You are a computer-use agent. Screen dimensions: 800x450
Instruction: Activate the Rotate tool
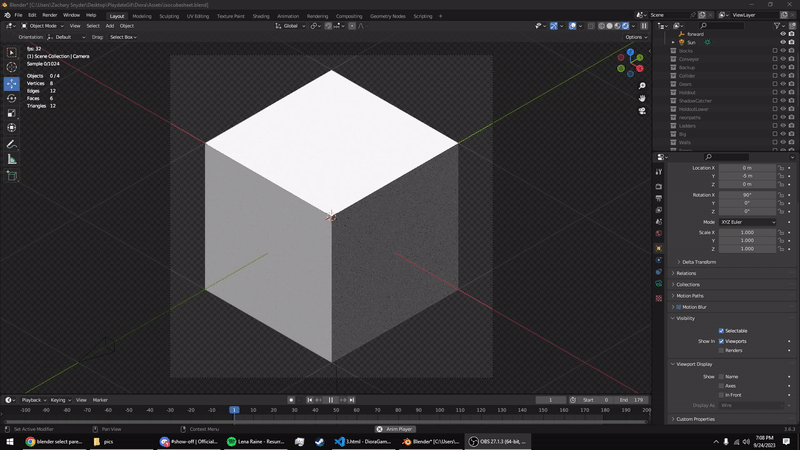(x=12, y=98)
